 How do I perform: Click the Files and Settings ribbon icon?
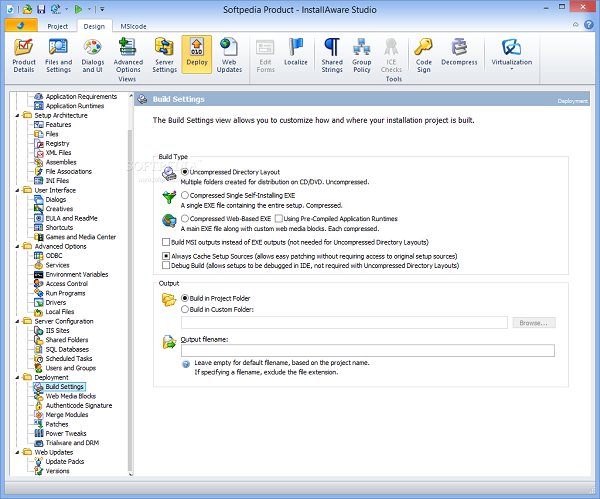58,56
